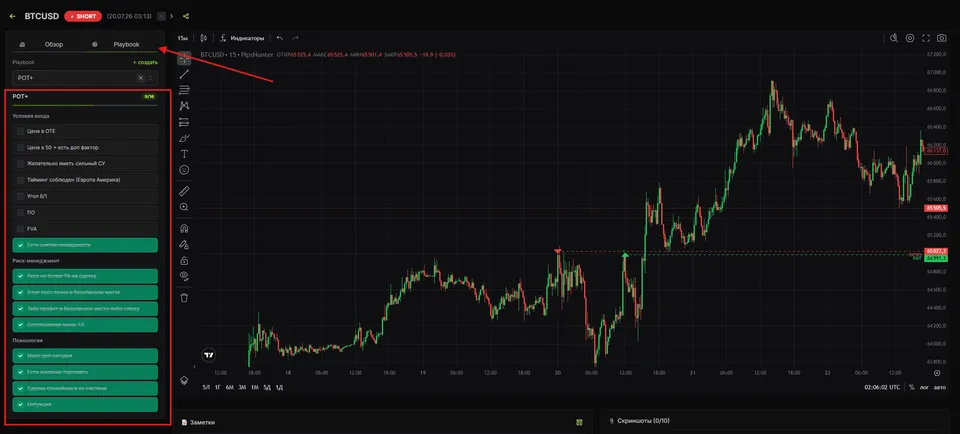Open the Индикаторы button
The height and width of the screenshot is (434, 960).
coord(243,38)
